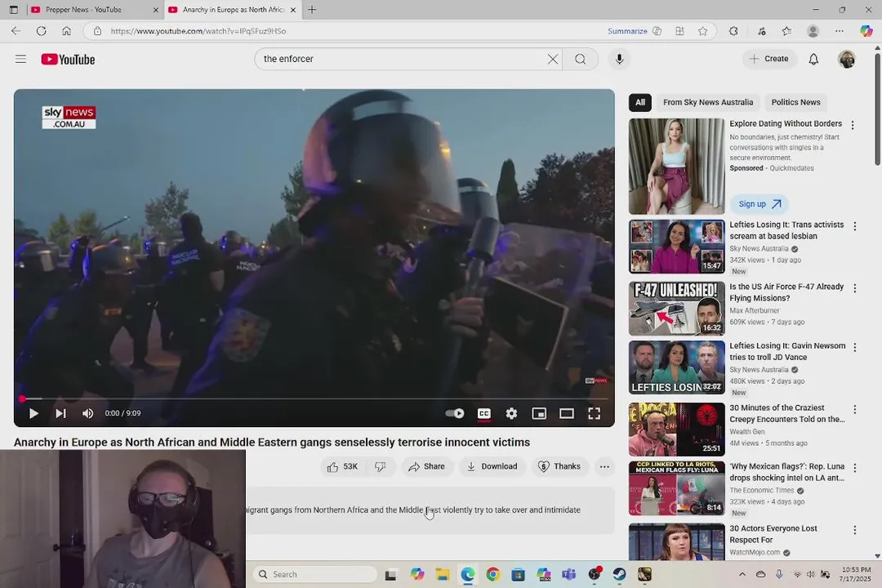Select From Sky News Australia chip
Screen dimensions: 882x588
point(707,102)
